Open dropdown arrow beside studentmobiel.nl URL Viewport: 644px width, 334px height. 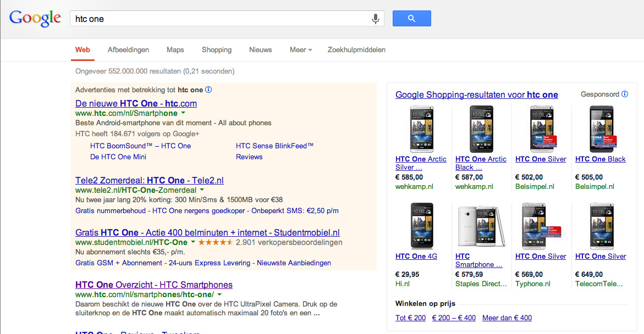pos(193,242)
